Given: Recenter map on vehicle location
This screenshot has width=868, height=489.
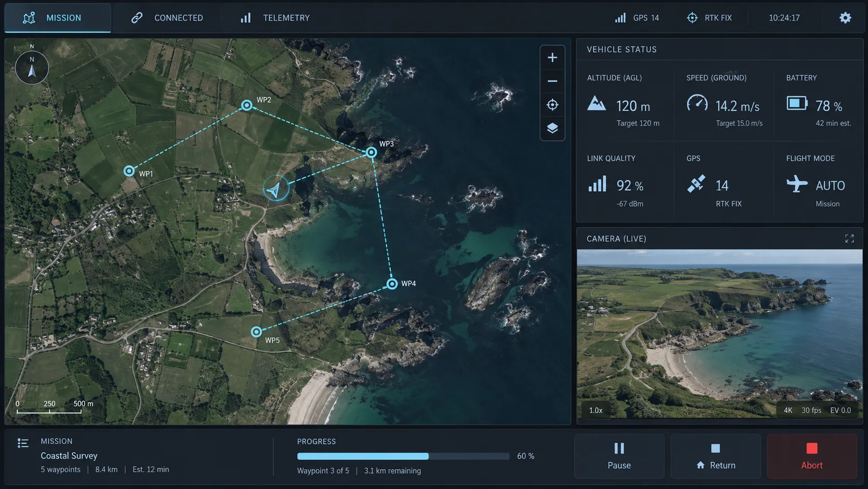Looking at the screenshot, I should (x=552, y=104).
